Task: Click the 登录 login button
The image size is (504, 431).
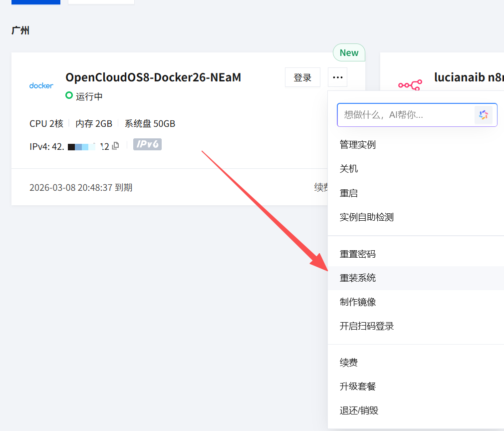Action: [302, 77]
